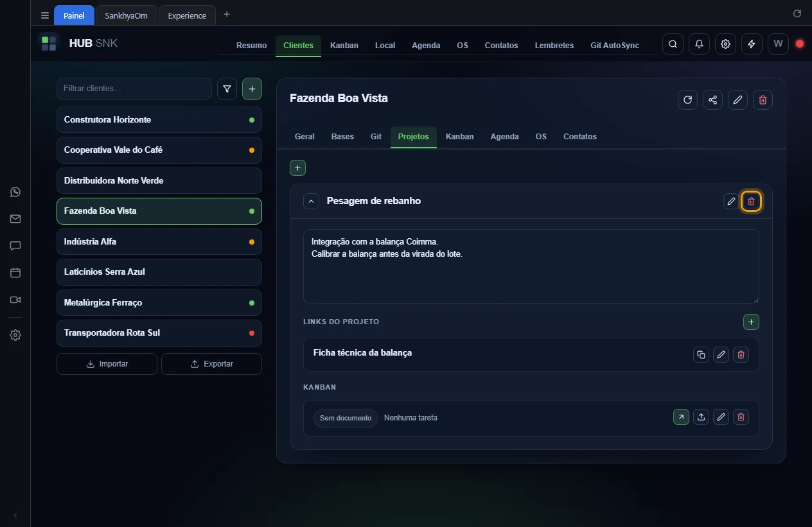This screenshot has height=527, width=812.
Task: Select the Git client tab
Action: click(376, 137)
